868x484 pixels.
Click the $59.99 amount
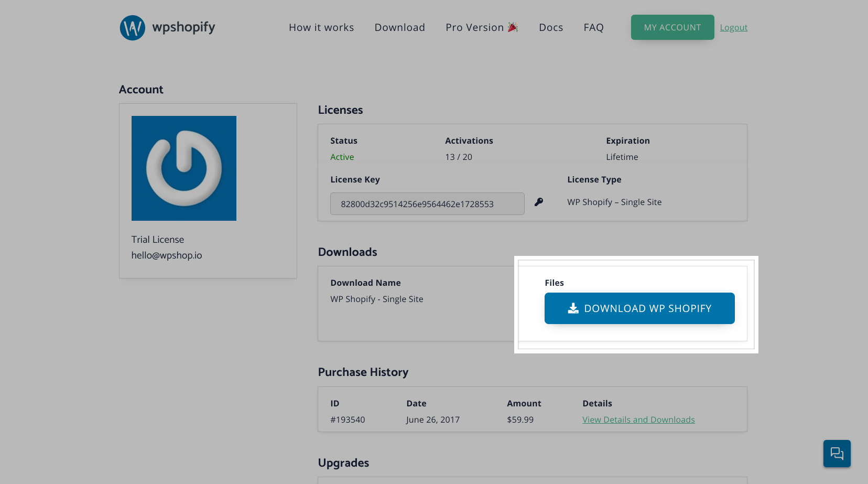520,420
